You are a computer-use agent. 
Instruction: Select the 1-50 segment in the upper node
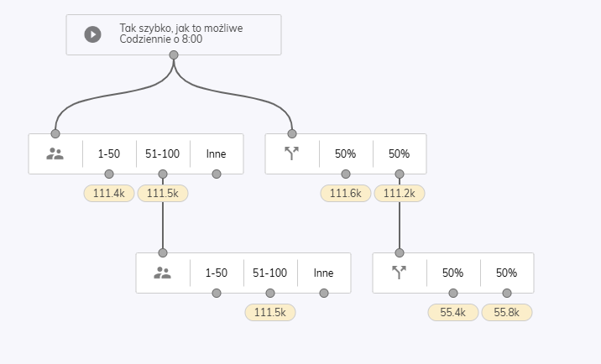point(109,153)
